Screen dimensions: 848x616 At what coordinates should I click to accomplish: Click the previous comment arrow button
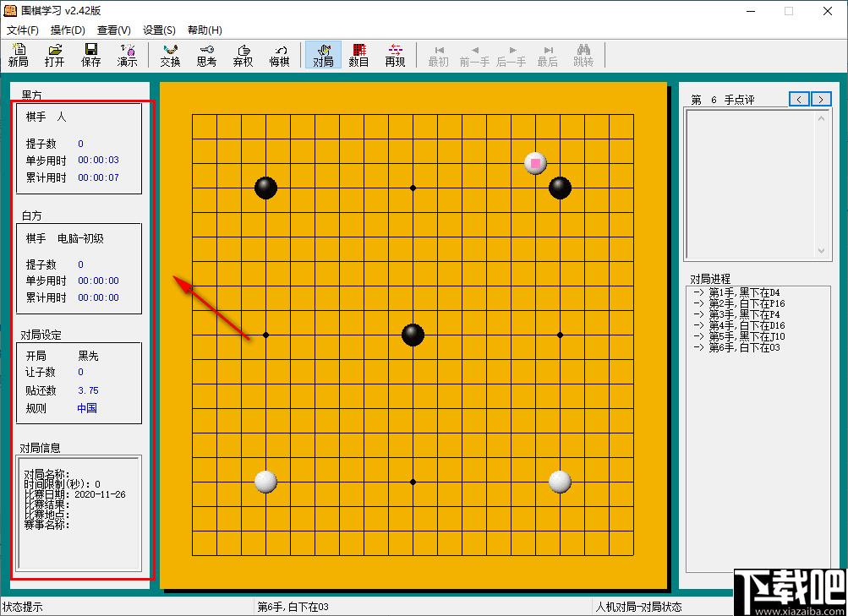[798, 99]
